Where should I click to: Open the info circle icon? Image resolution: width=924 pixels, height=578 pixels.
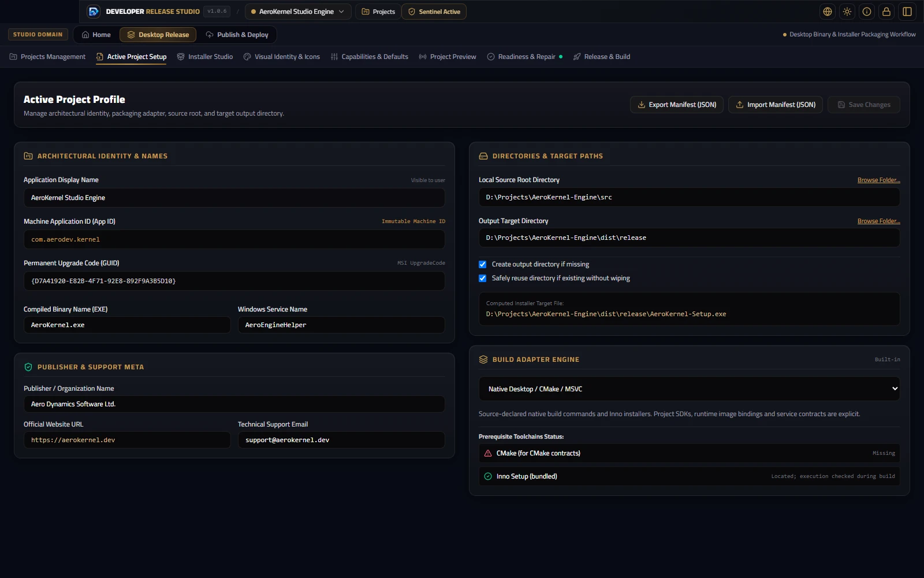point(867,12)
